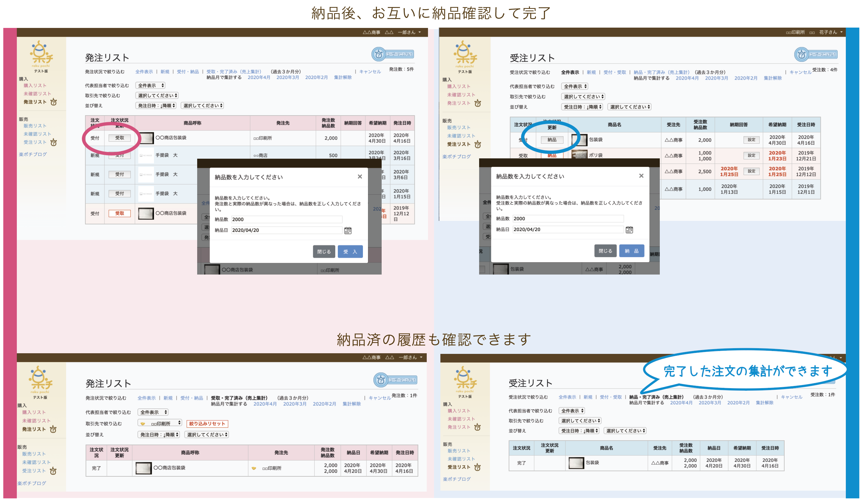Select 受取・完了済み（売上集計） filter in upper 発注リスト
The width and height of the screenshot is (863, 504).
click(x=234, y=71)
